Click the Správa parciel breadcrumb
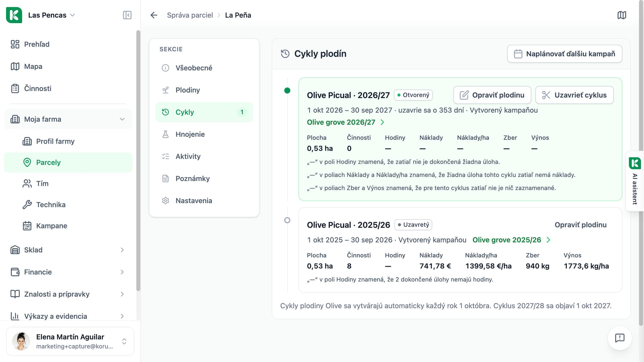644x362 pixels. tap(190, 15)
